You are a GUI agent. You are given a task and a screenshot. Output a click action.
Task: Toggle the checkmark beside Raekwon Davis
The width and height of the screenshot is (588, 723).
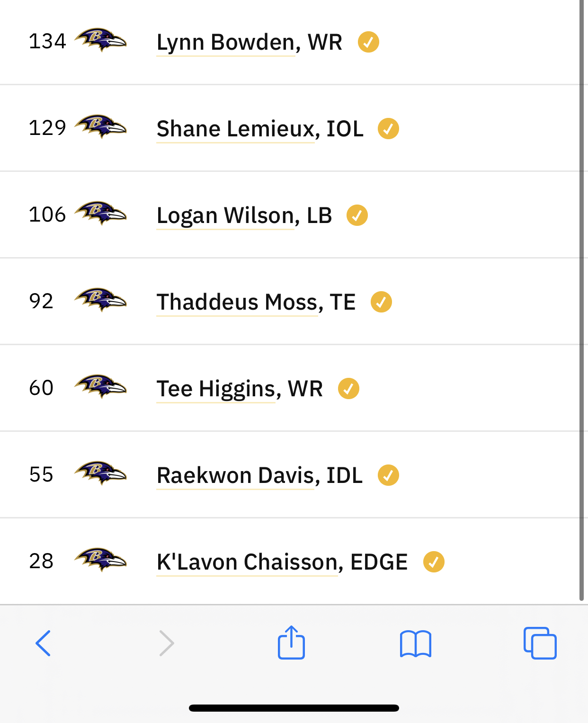(x=388, y=475)
